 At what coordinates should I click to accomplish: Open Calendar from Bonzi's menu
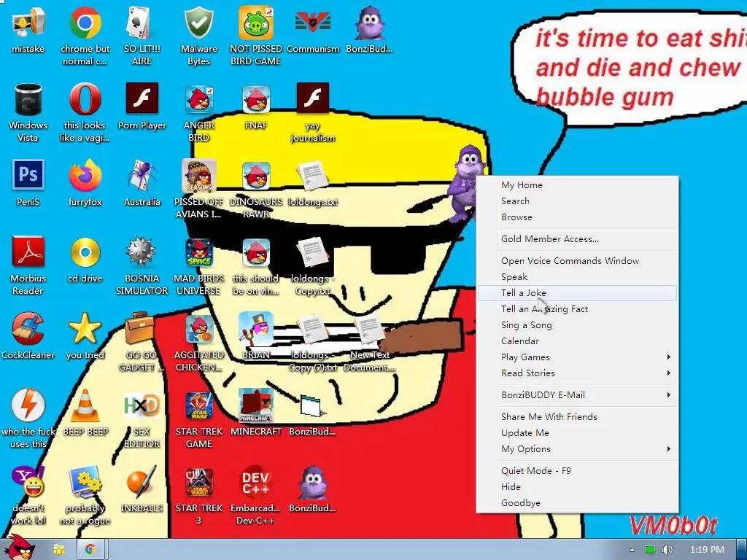[x=577, y=341]
